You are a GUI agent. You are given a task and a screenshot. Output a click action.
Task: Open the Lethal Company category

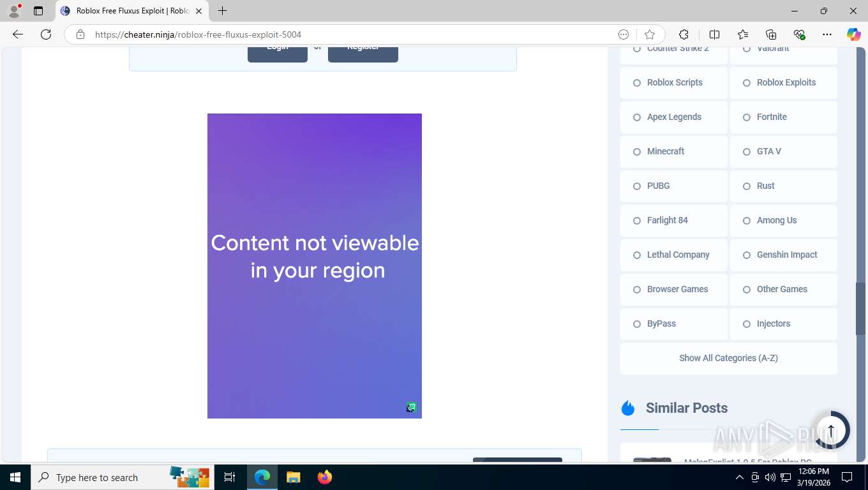click(674, 255)
